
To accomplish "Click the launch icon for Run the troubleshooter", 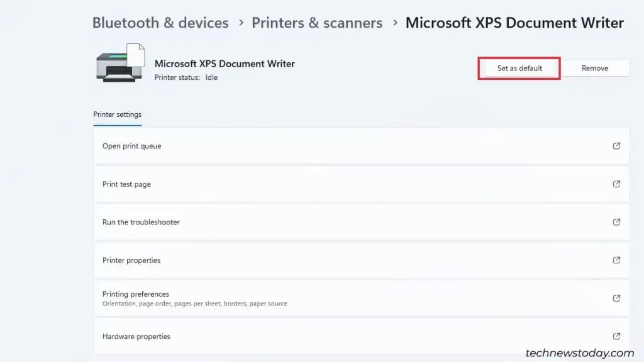I will [617, 222].
